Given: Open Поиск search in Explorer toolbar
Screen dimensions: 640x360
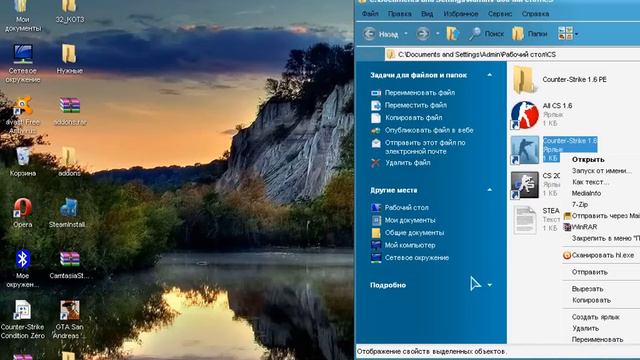Looking at the screenshot, I should pyautogui.click(x=487, y=34).
